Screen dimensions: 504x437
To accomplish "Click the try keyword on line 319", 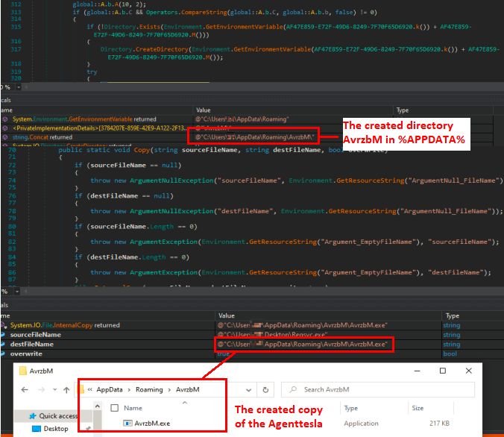I will click(92, 72).
